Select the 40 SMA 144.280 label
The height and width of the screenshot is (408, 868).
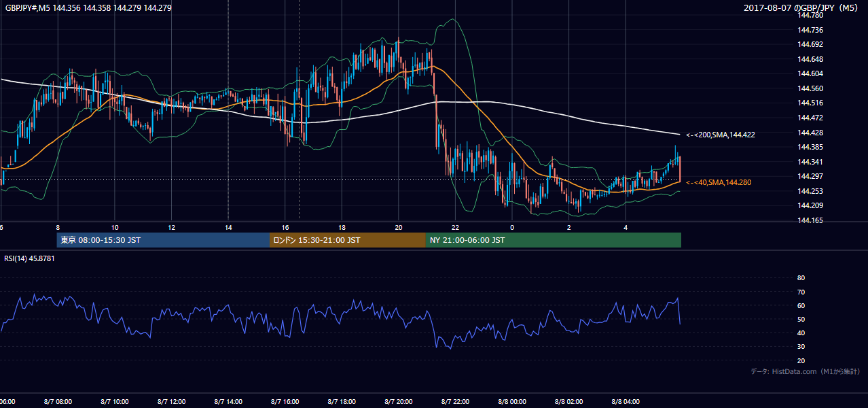[x=718, y=182]
